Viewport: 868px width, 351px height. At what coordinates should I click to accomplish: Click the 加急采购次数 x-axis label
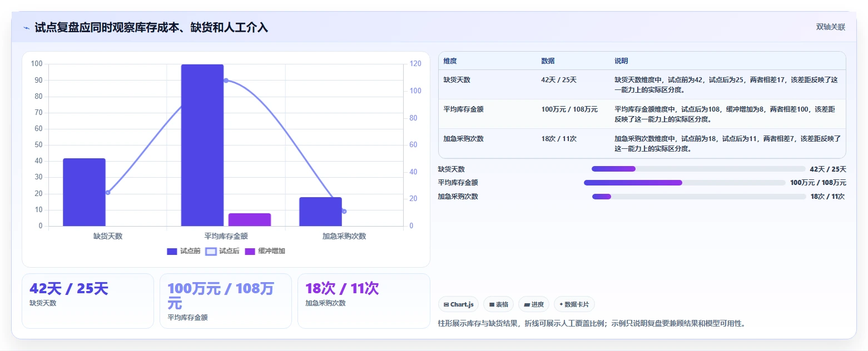[x=344, y=236]
